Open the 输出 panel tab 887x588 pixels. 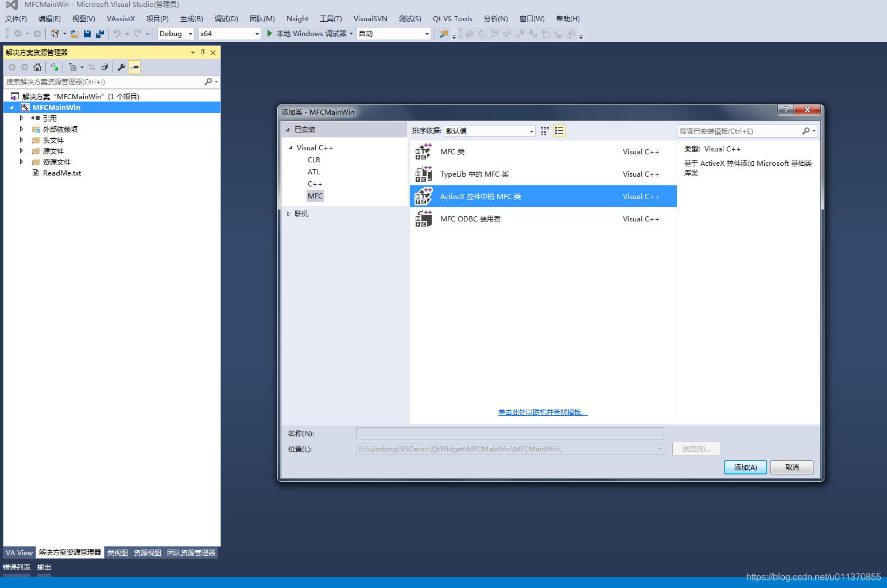(x=44, y=567)
